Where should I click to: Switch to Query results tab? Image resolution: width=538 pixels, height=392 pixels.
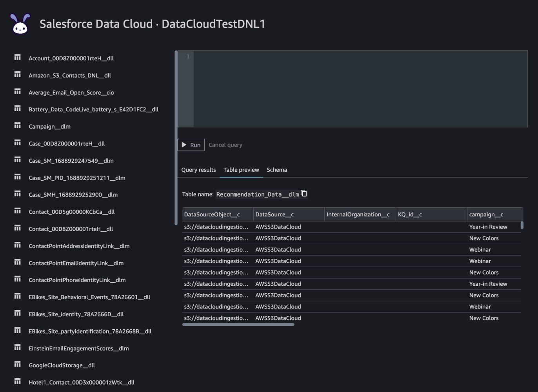click(198, 170)
